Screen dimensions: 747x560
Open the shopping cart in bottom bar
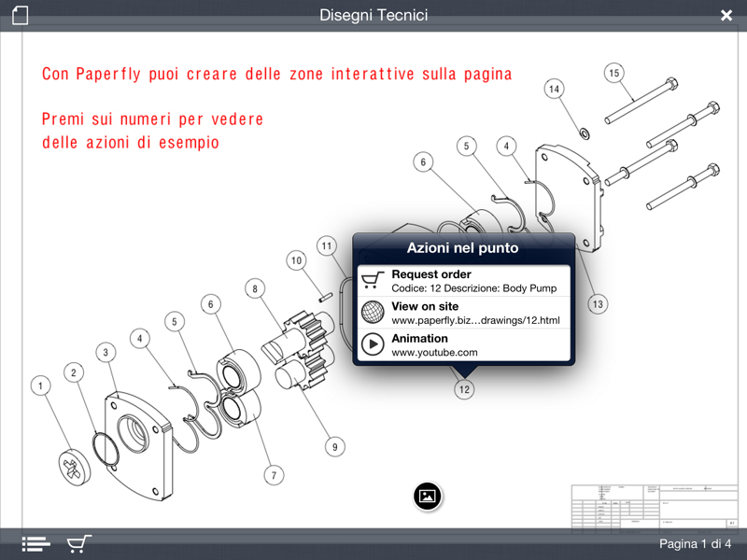79,543
